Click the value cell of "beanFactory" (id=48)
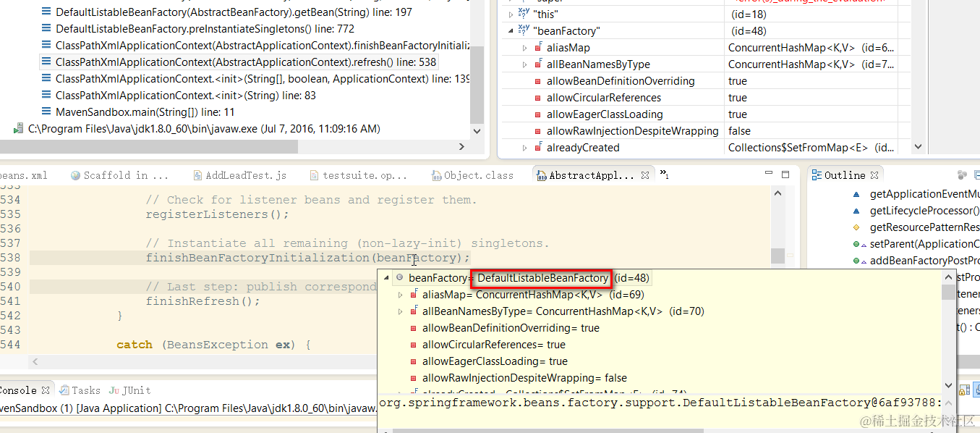980x433 pixels. pyautogui.click(x=749, y=31)
